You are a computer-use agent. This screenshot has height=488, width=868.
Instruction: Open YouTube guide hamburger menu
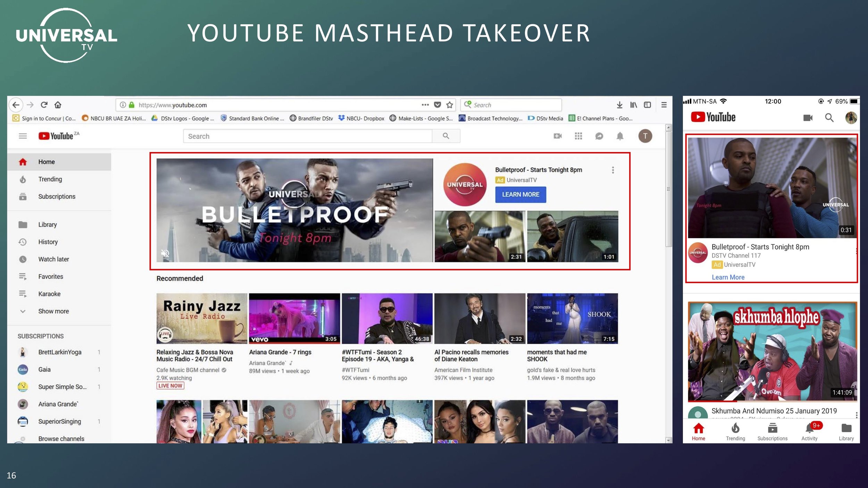(23, 136)
